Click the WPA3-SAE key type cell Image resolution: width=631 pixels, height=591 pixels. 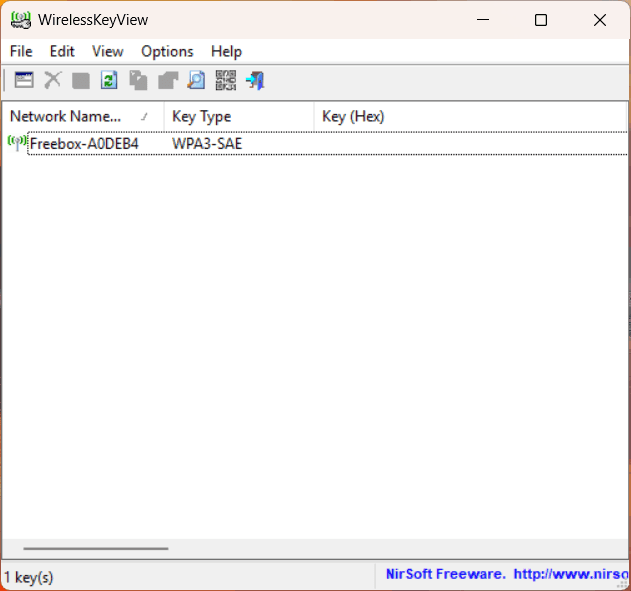click(207, 144)
